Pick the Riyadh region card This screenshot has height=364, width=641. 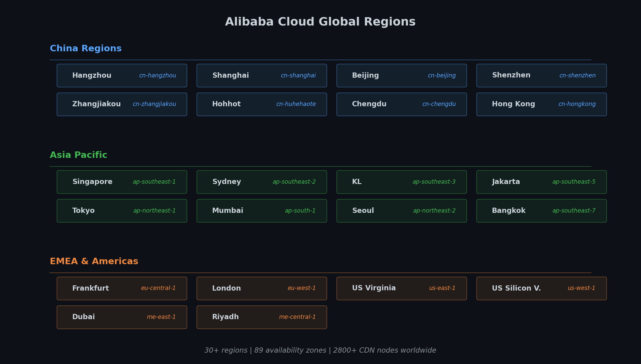click(x=262, y=317)
